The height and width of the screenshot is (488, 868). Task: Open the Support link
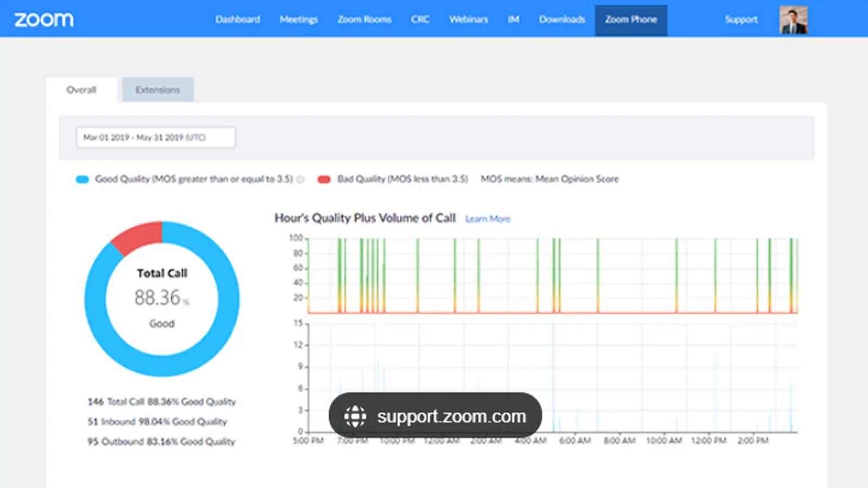point(741,20)
